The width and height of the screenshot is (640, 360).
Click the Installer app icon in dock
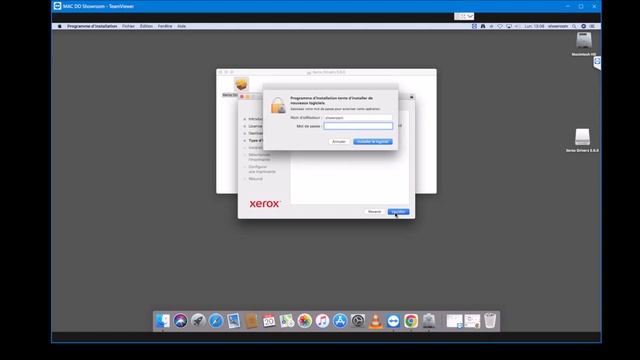429,321
